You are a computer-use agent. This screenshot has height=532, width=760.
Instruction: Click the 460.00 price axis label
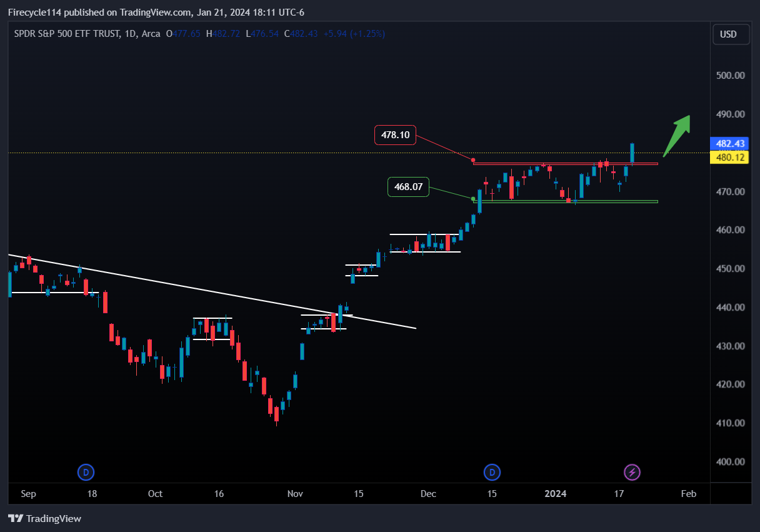731,229
